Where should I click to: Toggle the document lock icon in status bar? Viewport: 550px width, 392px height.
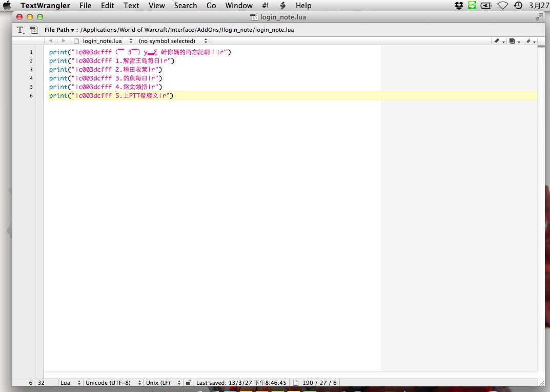click(188, 383)
